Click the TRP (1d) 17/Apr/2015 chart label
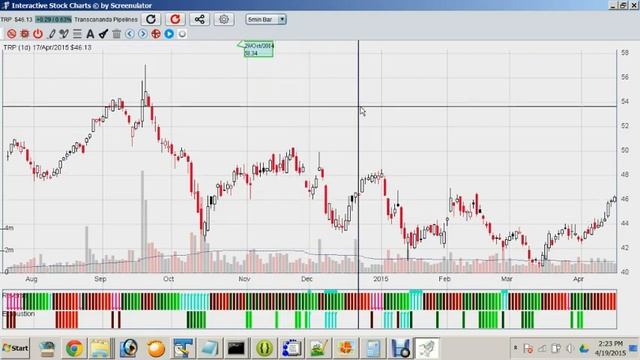640x360 pixels. pyautogui.click(x=47, y=47)
